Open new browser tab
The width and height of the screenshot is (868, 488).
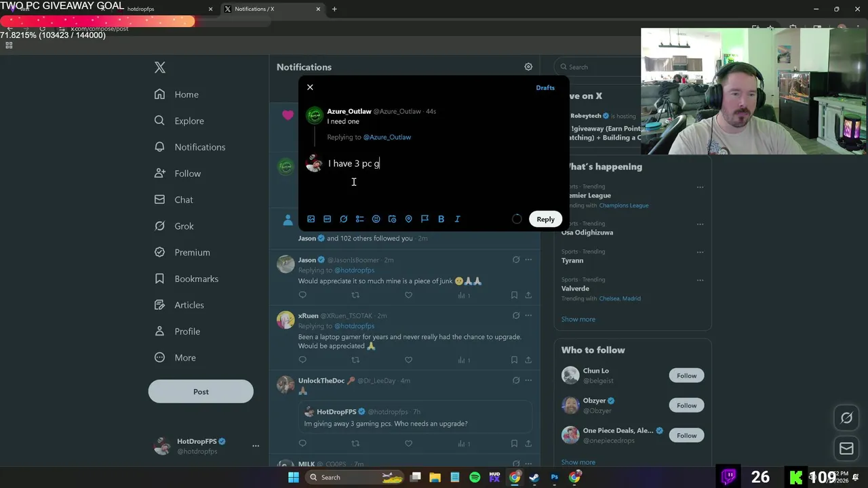[x=334, y=9]
